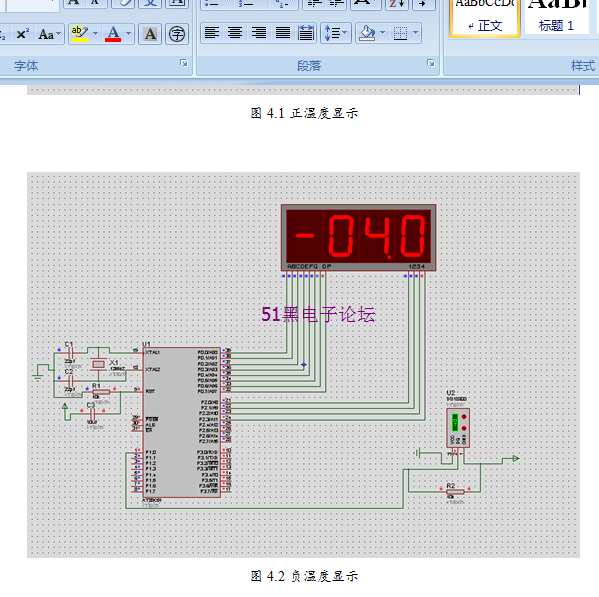
Task: Open highlight color dropdown arrow
Action: tap(96, 34)
